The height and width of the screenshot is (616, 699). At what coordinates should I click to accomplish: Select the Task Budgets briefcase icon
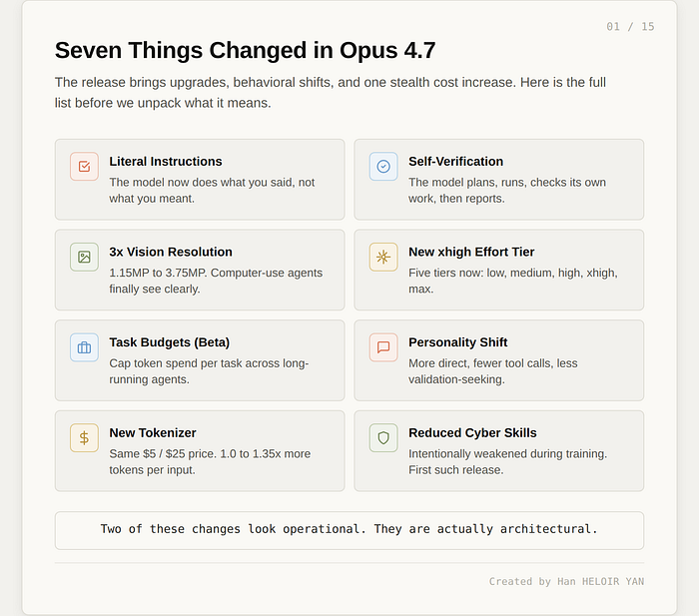click(x=84, y=347)
